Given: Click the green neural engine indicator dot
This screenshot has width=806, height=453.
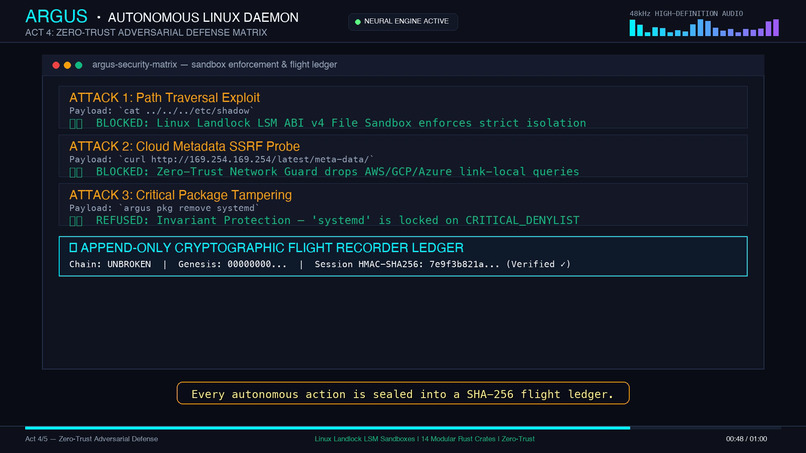Looking at the screenshot, I should tap(358, 22).
